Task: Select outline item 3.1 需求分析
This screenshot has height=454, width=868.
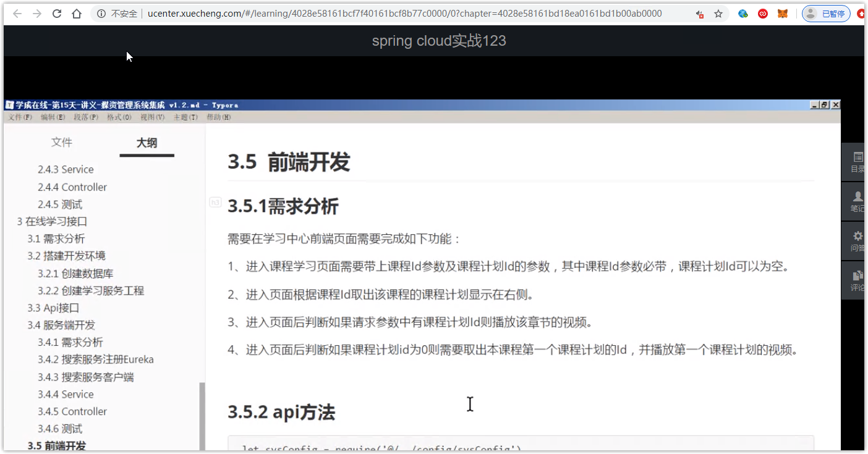Action: tap(56, 238)
